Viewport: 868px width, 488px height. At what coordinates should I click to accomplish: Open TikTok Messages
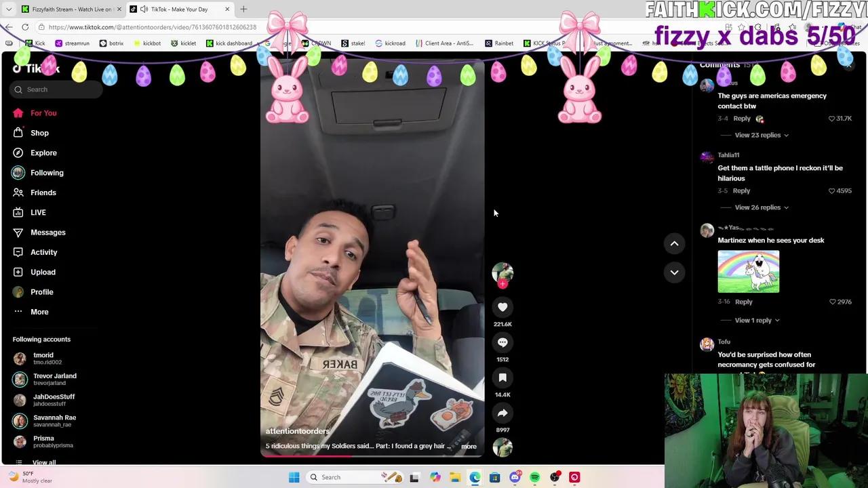[18, 232]
